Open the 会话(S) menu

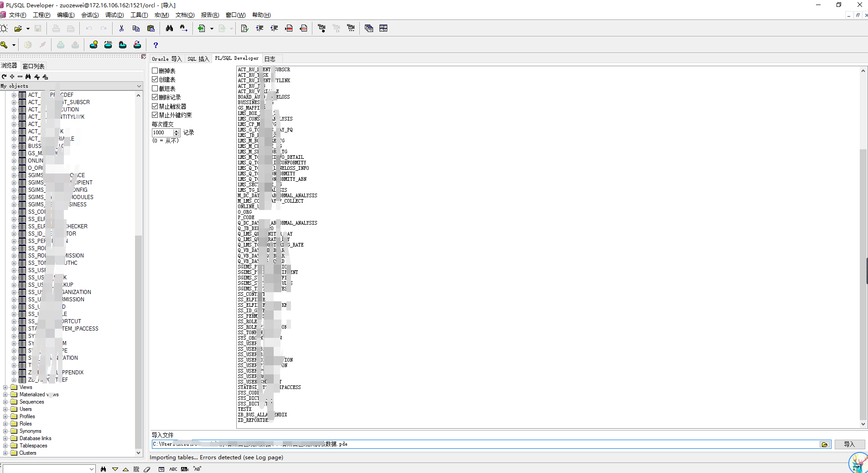[x=90, y=15]
